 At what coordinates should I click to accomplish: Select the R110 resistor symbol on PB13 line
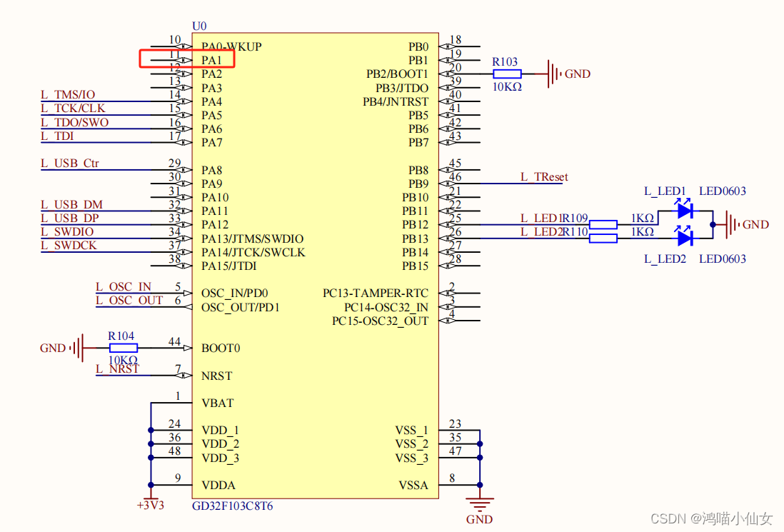[x=603, y=239]
